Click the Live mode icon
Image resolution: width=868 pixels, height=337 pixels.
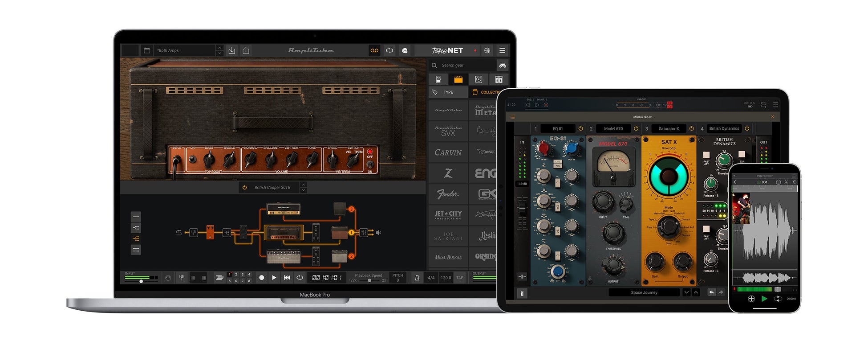[404, 51]
